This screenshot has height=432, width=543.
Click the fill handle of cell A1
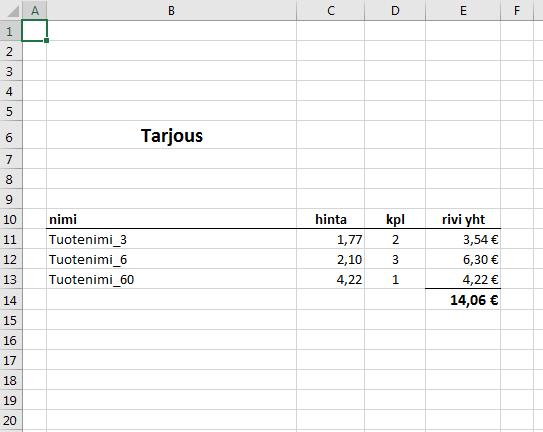46,41
